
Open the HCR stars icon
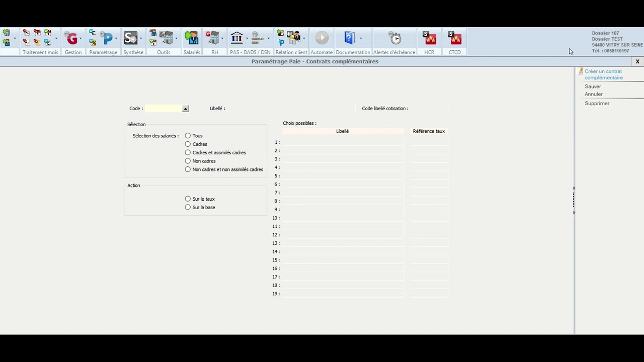(x=429, y=38)
